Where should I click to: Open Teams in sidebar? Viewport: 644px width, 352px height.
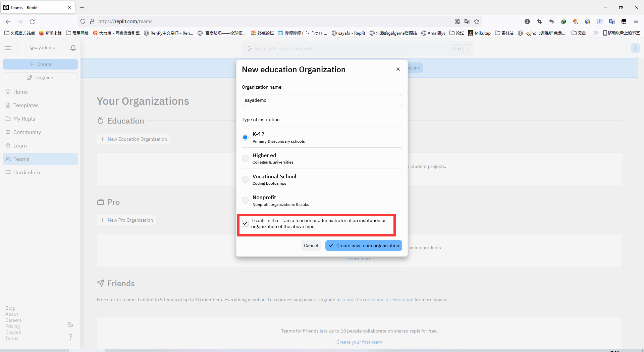click(x=40, y=159)
